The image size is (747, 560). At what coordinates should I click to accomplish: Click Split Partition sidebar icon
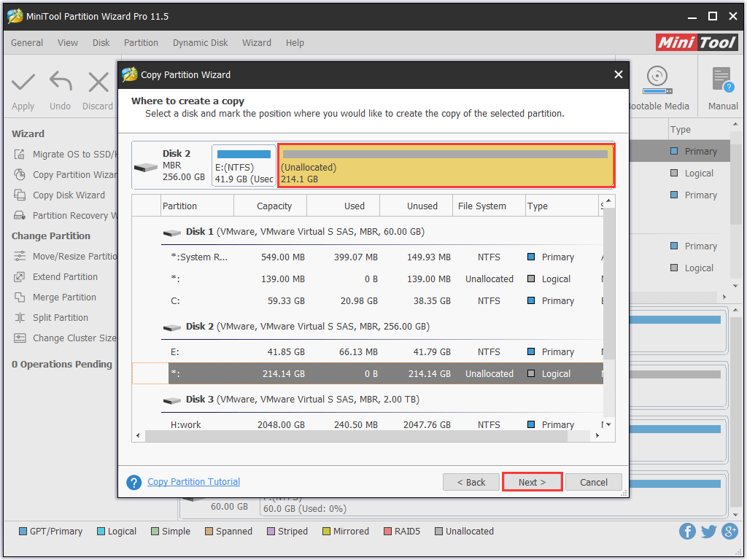(20, 318)
